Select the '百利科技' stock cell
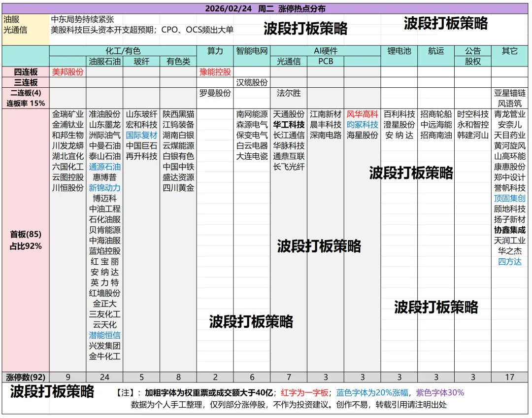 [x=399, y=114]
